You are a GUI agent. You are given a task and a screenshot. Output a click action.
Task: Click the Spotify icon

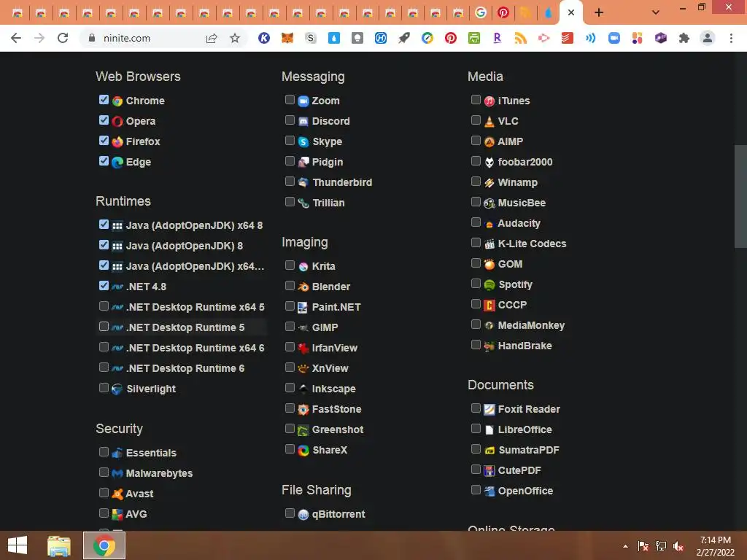tap(489, 285)
